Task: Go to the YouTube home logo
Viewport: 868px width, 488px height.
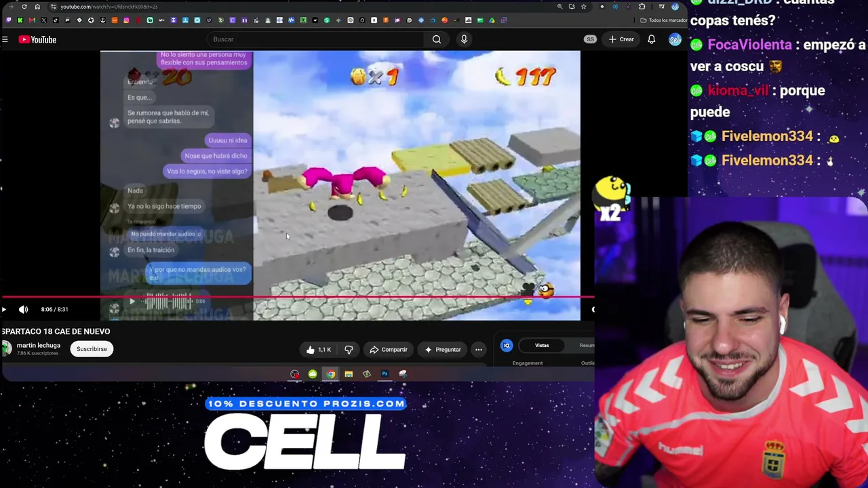Action: 37,39
